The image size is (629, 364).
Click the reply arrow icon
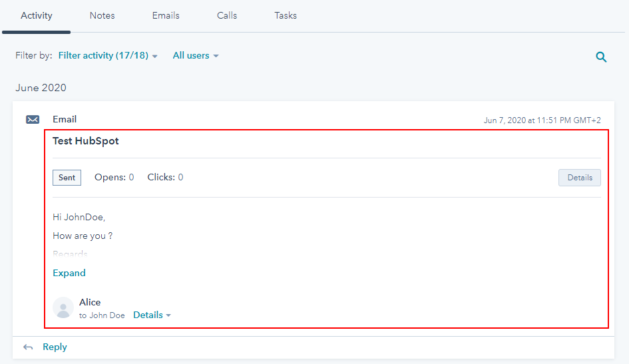coord(28,347)
